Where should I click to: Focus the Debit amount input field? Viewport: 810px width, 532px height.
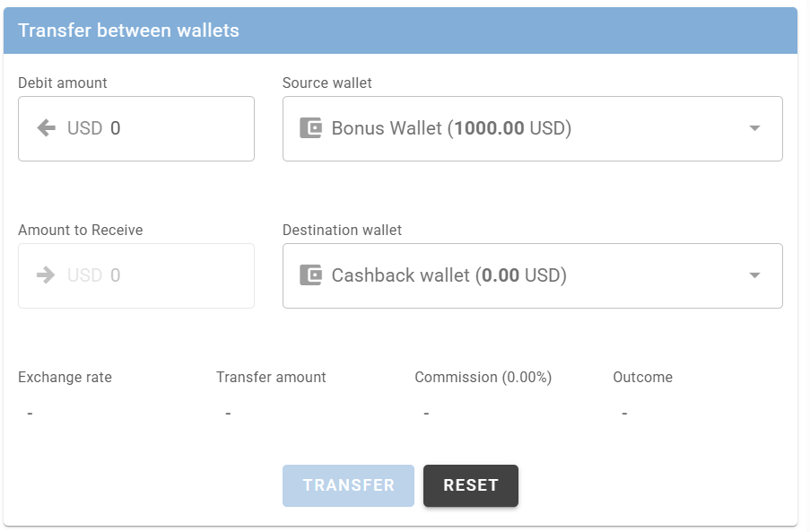pos(170,128)
